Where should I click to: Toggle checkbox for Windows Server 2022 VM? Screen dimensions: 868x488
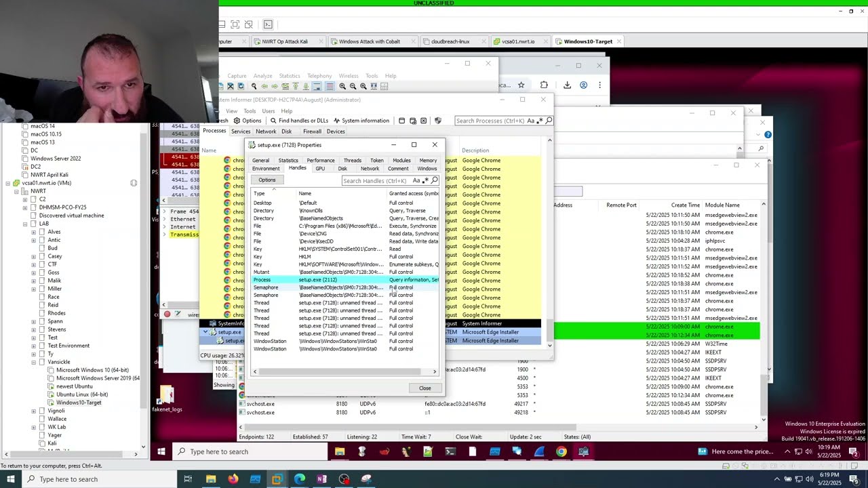click(x=25, y=159)
